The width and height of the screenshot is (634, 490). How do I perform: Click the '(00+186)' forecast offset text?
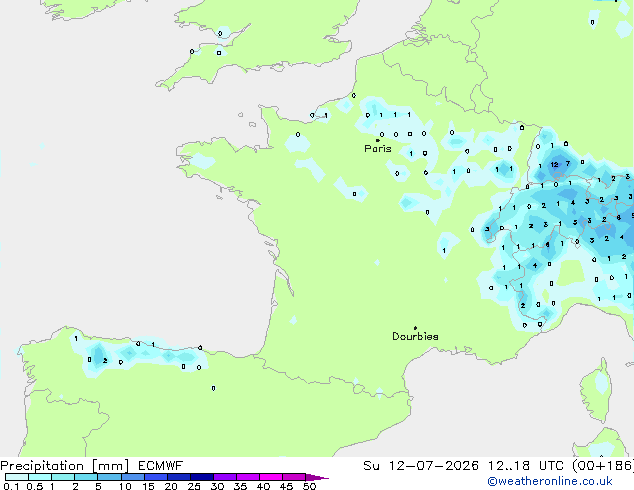[603, 466]
